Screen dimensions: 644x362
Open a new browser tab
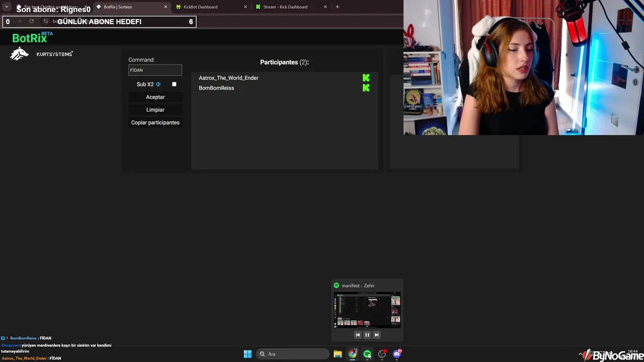(x=337, y=7)
